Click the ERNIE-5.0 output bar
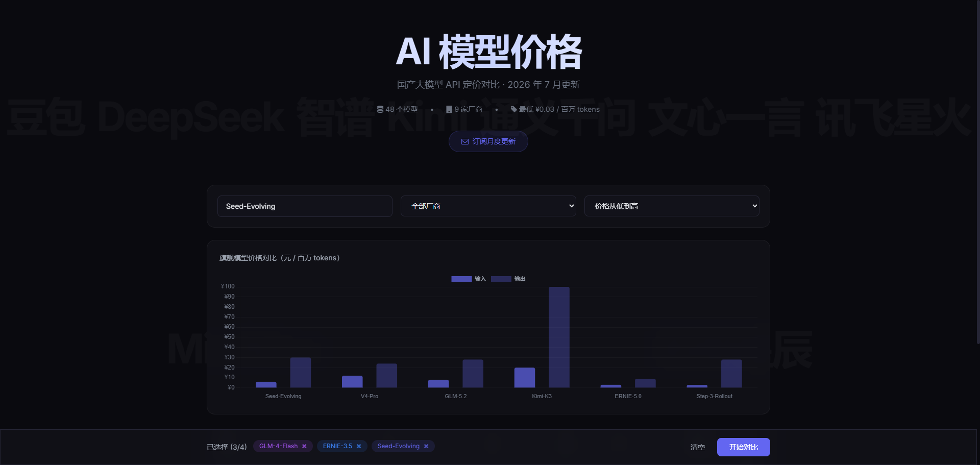980x465 pixels. (x=645, y=383)
